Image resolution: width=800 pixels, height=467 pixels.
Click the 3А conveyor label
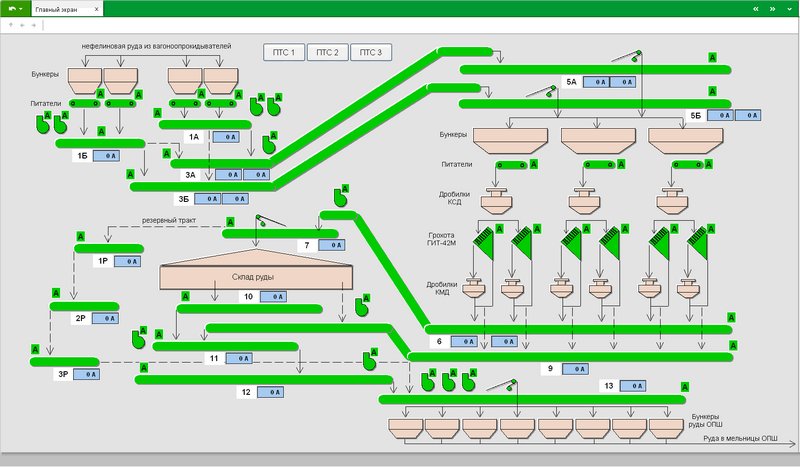(x=190, y=175)
